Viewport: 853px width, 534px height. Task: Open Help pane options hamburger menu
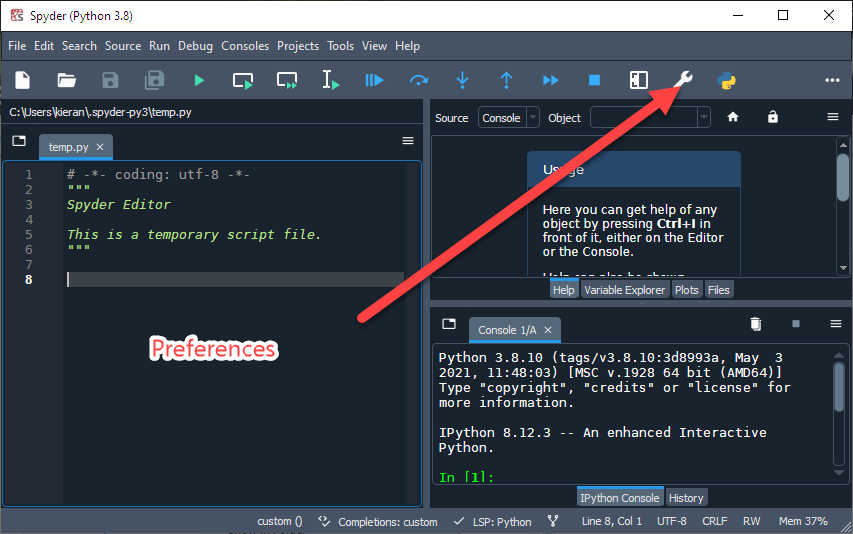(x=833, y=117)
